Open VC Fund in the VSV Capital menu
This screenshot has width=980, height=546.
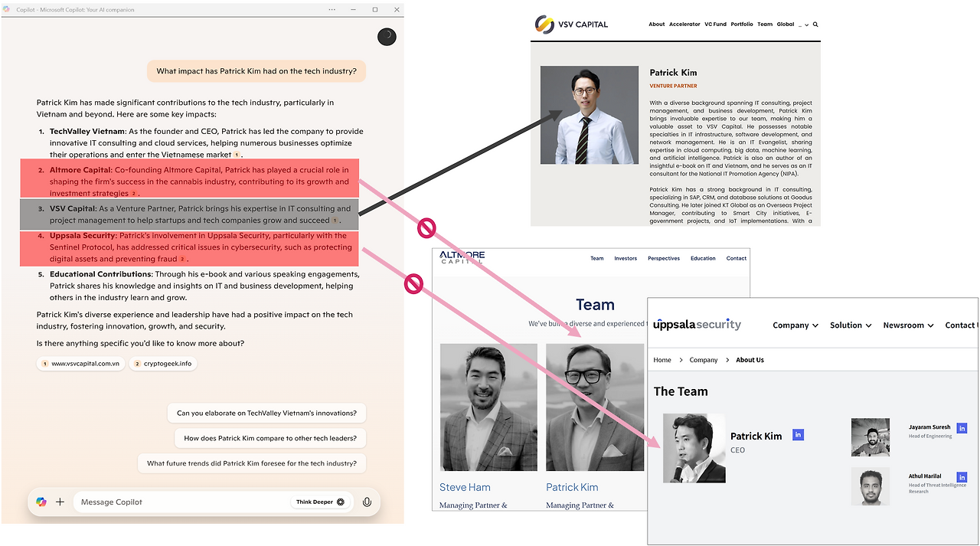point(715,25)
